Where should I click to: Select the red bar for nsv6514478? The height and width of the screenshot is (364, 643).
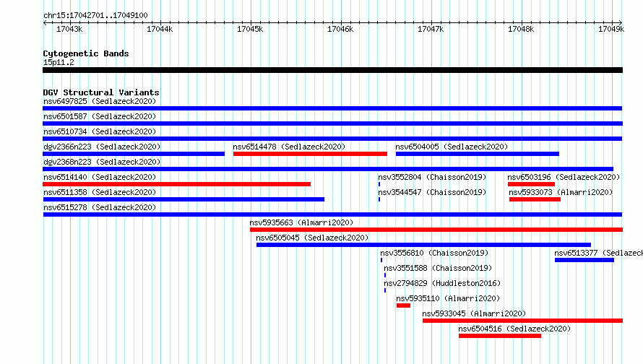[310, 154]
